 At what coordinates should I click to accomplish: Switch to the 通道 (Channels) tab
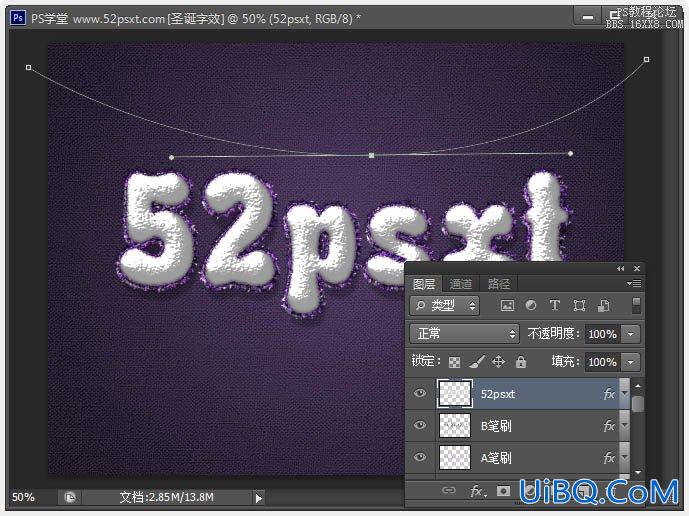[461, 284]
